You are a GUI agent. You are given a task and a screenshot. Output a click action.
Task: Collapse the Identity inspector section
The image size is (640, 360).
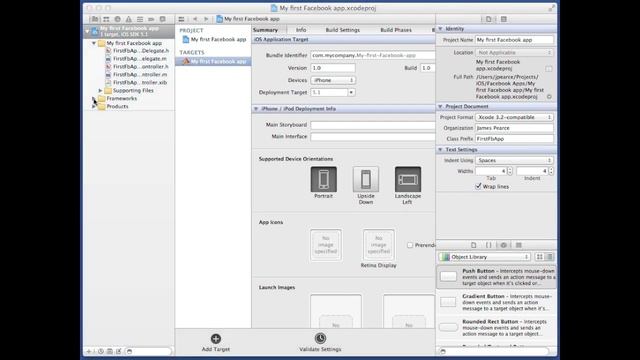coord(440,29)
